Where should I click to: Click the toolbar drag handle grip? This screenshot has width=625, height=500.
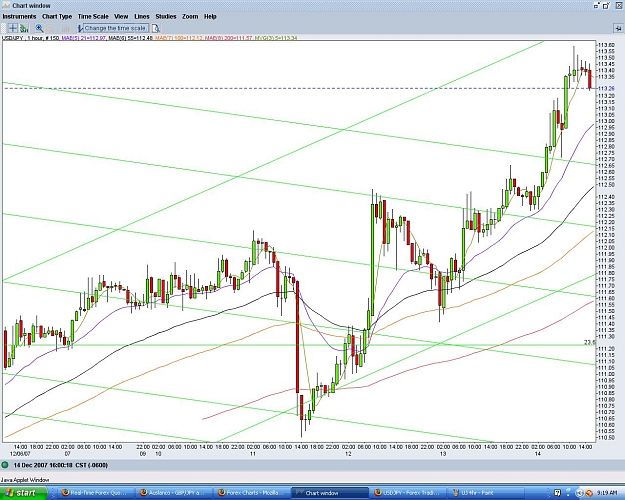tap(4, 28)
